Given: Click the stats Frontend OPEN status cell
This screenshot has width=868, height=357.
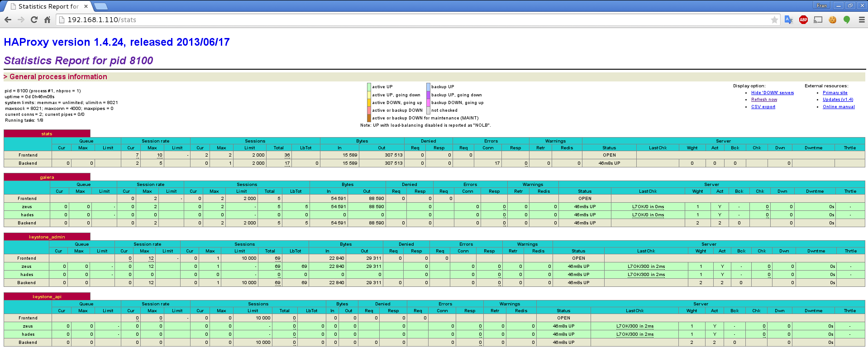Looking at the screenshot, I should (609, 155).
